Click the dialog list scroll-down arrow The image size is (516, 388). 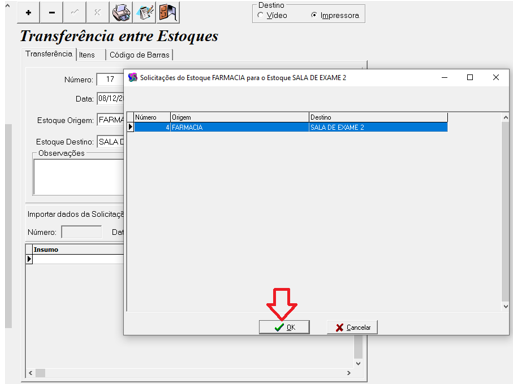point(506,306)
